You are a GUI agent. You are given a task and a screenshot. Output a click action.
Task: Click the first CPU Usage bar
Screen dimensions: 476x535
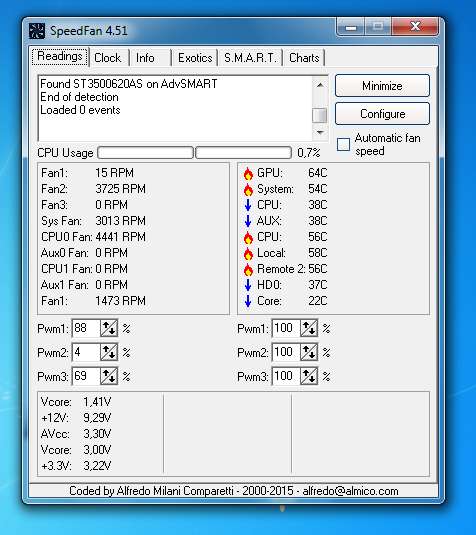coord(146,153)
